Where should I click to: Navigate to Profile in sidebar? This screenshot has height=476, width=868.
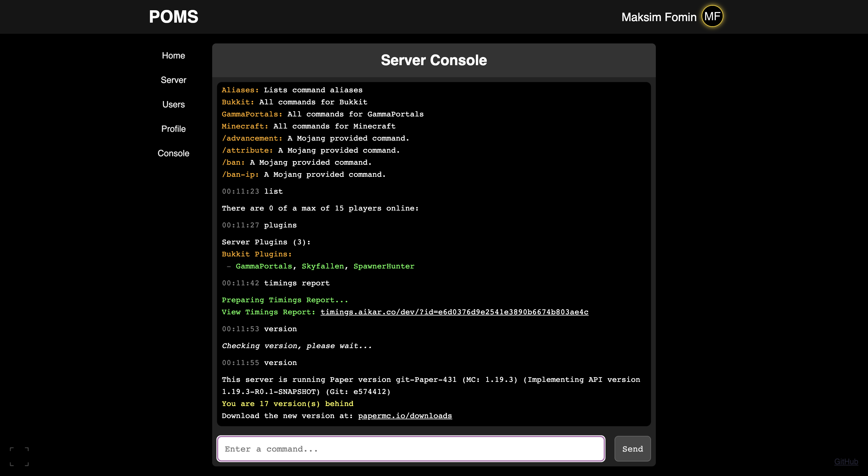(x=173, y=129)
